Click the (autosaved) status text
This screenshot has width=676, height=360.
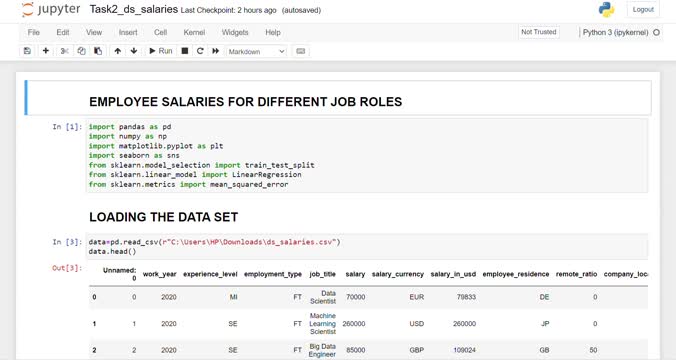pyautogui.click(x=301, y=10)
